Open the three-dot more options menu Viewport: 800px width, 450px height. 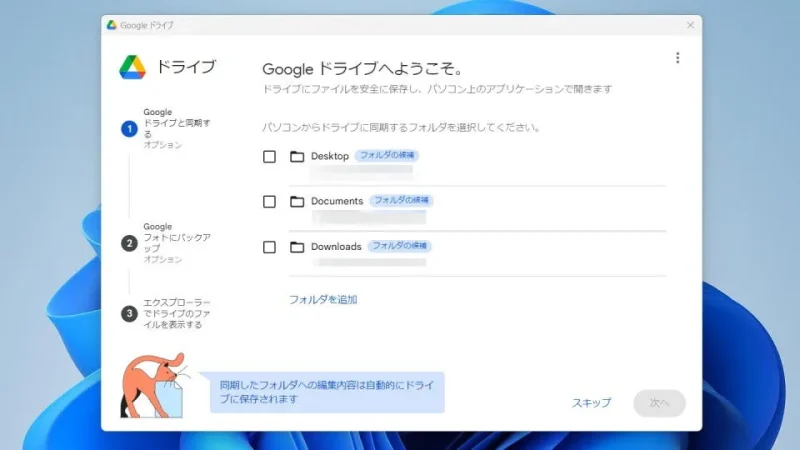[677, 58]
